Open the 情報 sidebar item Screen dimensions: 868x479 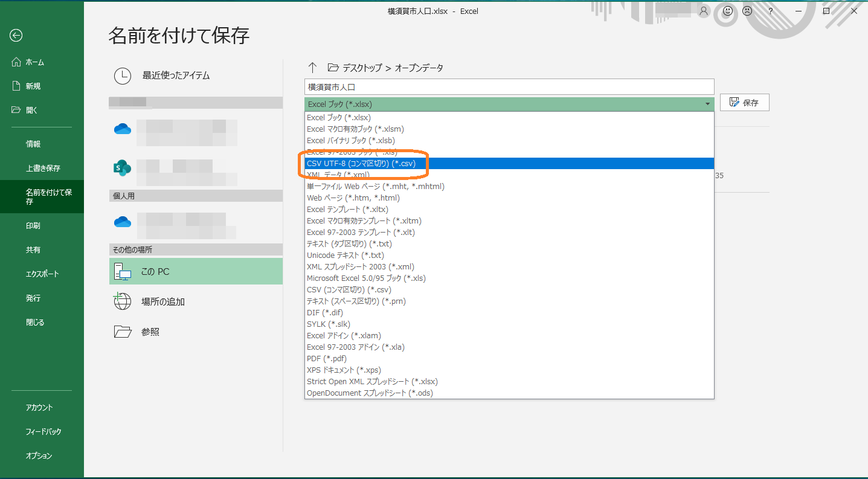click(x=33, y=144)
